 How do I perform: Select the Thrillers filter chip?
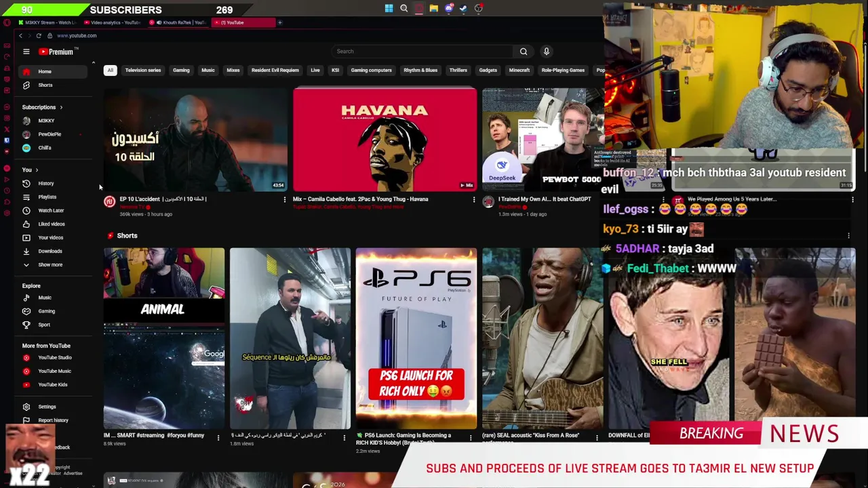pos(458,70)
